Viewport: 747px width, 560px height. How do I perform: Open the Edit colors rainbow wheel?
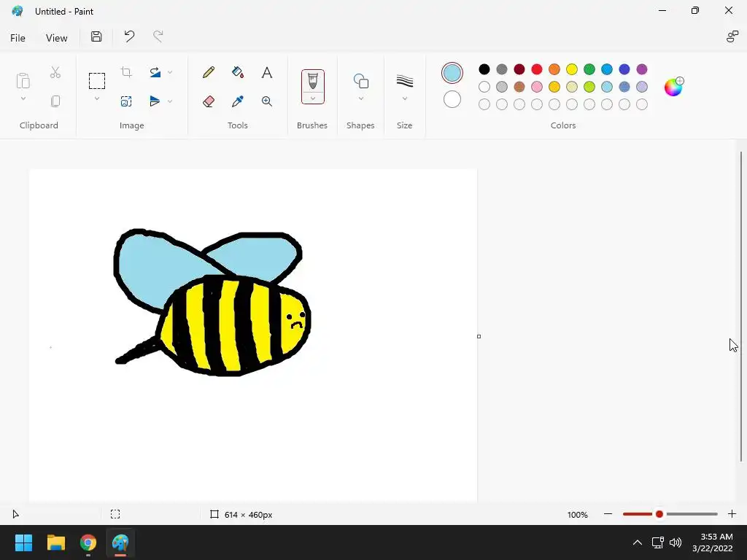(673, 87)
